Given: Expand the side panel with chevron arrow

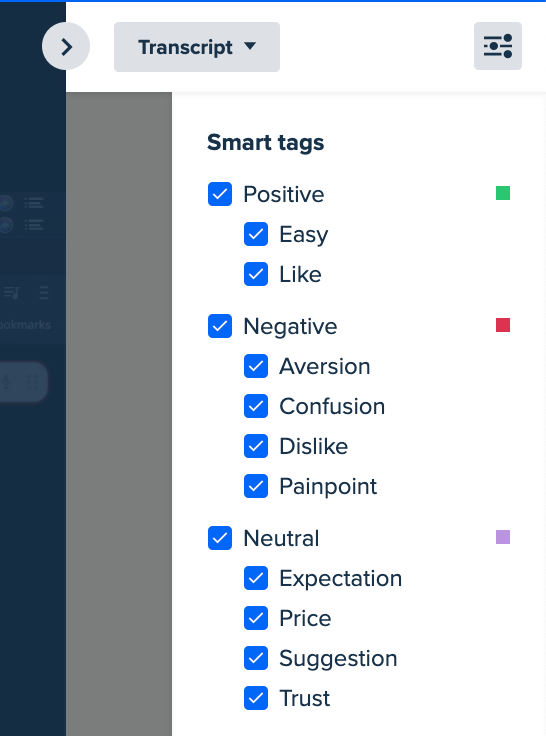Looking at the screenshot, I should pyautogui.click(x=66, y=46).
